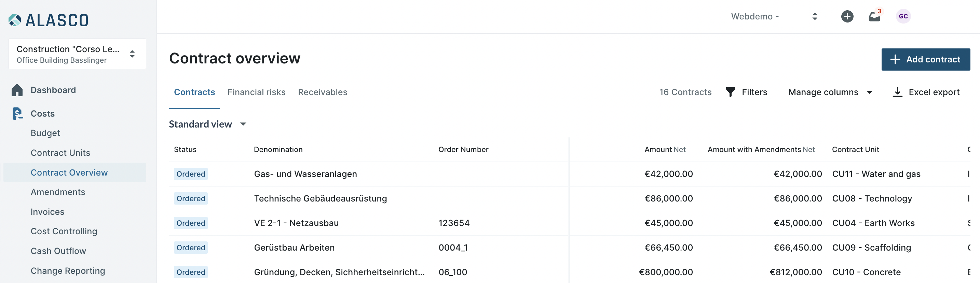The width and height of the screenshot is (980, 283).
Task: Open the Budget sidebar item
Action: (x=45, y=133)
